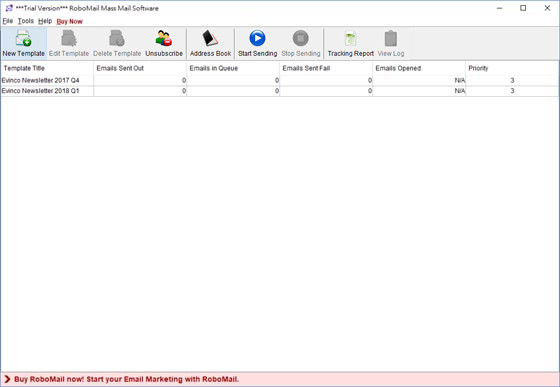Click the Emails in Queue column header
This screenshot has width=560, height=387.
(x=233, y=68)
